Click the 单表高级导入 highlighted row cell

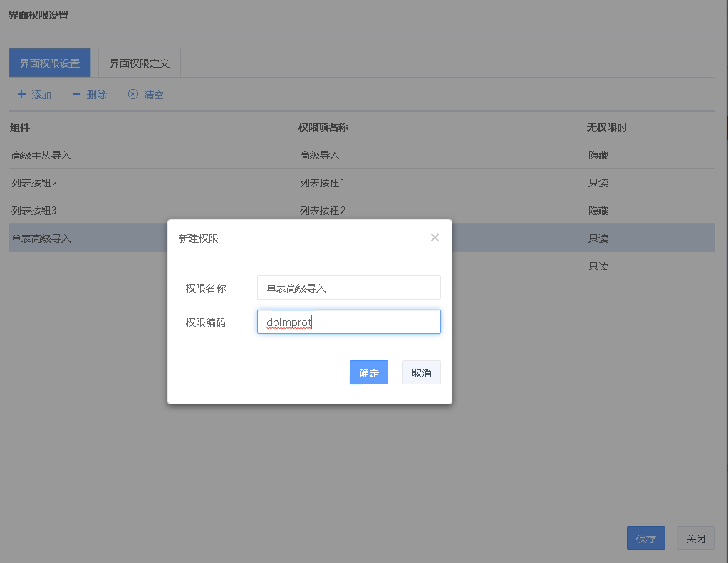[x=41, y=238]
